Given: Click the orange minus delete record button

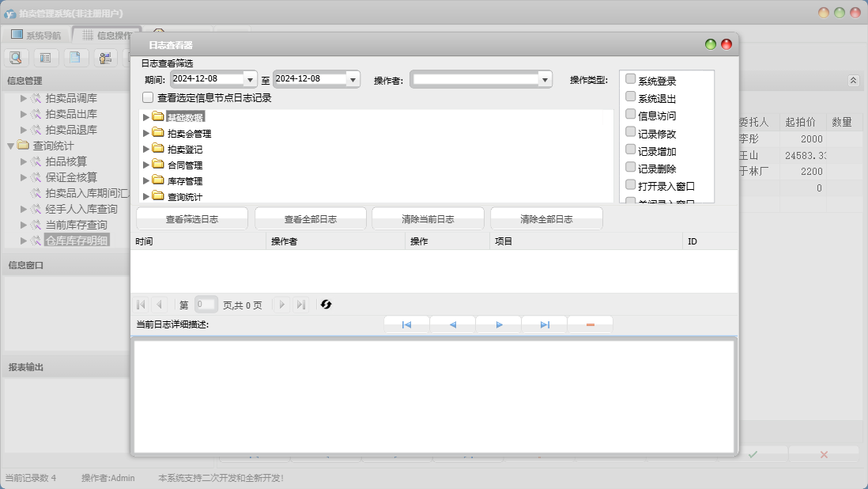Looking at the screenshot, I should pos(590,324).
